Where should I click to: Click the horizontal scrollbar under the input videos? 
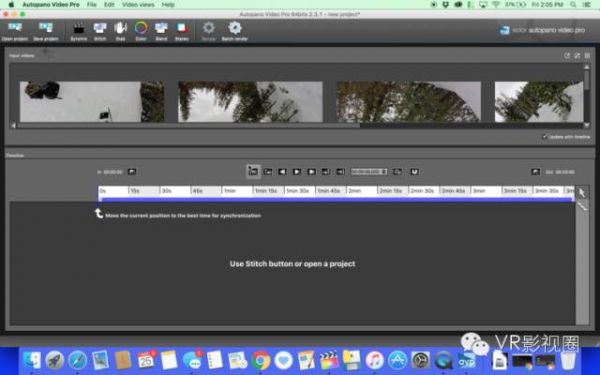click(189, 125)
